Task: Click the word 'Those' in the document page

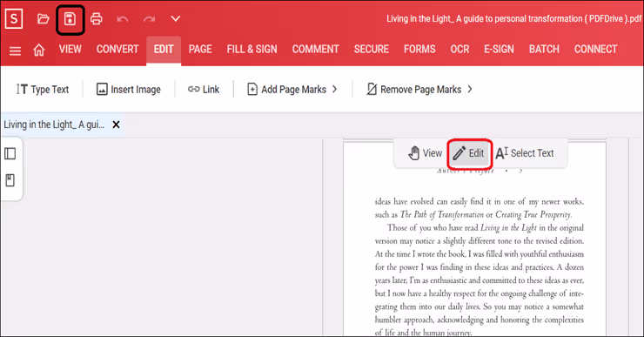Action: tap(397, 227)
